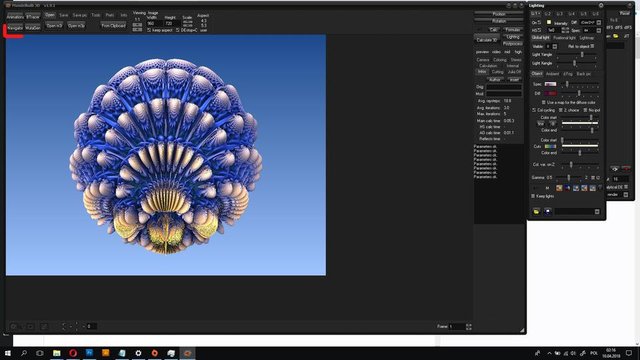The image size is (640, 360).
Task: Open Opera browser from taskbar
Action: coord(73,353)
